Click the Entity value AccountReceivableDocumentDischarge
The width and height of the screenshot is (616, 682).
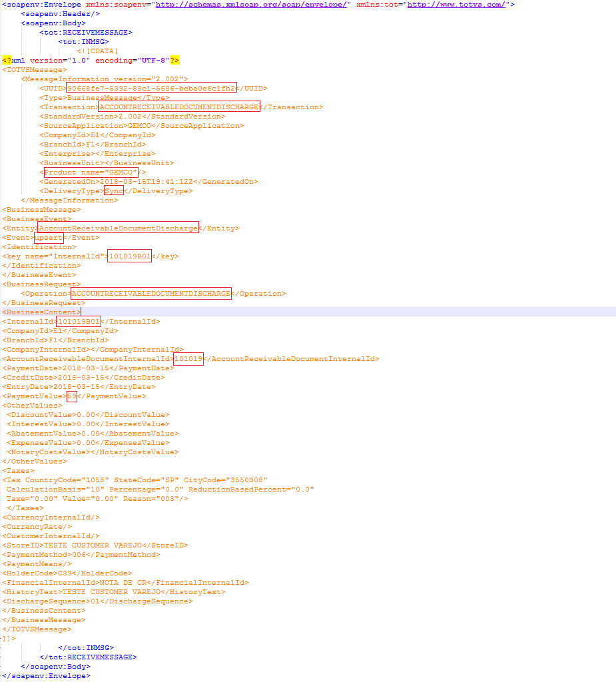point(119,228)
